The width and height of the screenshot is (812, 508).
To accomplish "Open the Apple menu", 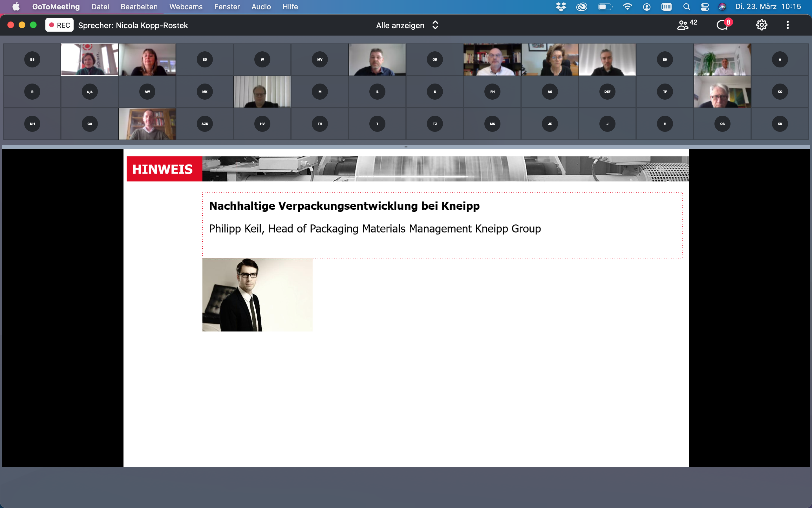I will click(16, 7).
